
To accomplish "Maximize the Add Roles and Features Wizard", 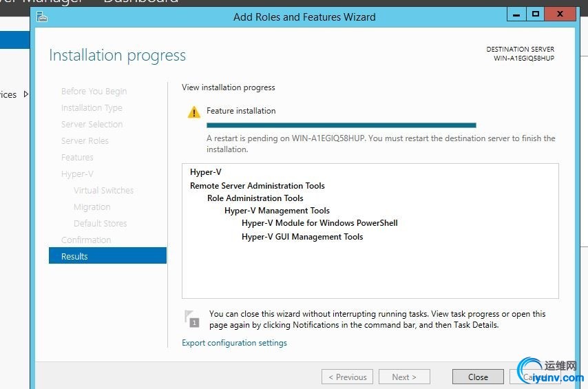I will pyautogui.click(x=535, y=14).
